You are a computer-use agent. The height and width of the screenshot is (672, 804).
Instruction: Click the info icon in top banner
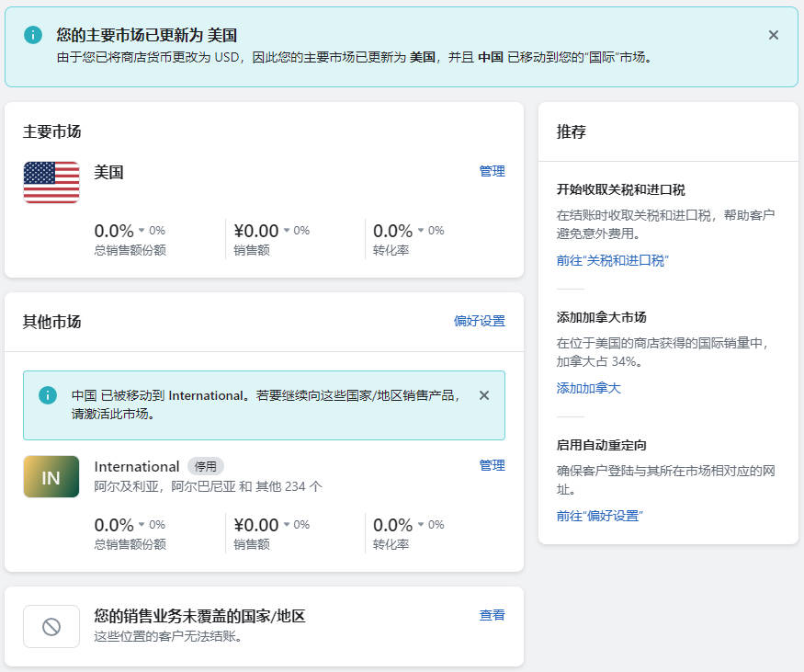click(x=33, y=35)
